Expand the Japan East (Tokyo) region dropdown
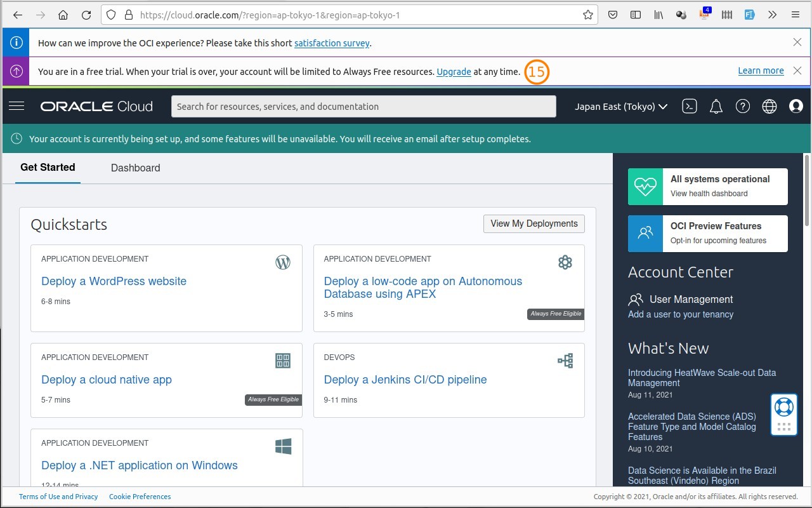Viewport: 812px width, 508px height. (621, 107)
